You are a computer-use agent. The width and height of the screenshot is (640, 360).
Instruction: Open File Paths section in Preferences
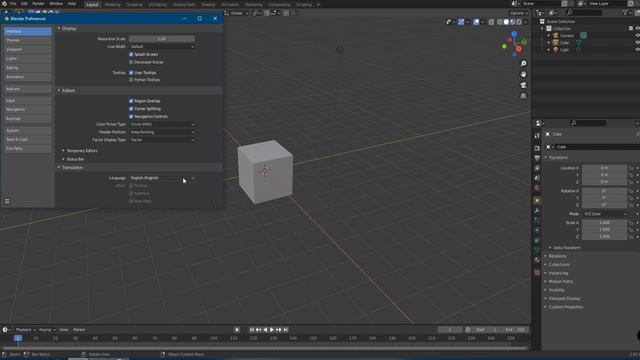28,149
